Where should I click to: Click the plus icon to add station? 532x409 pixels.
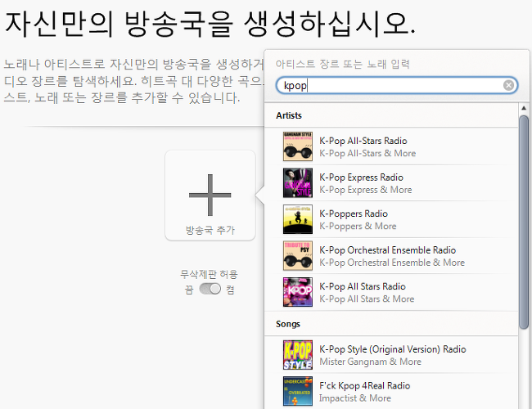[210, 195]
